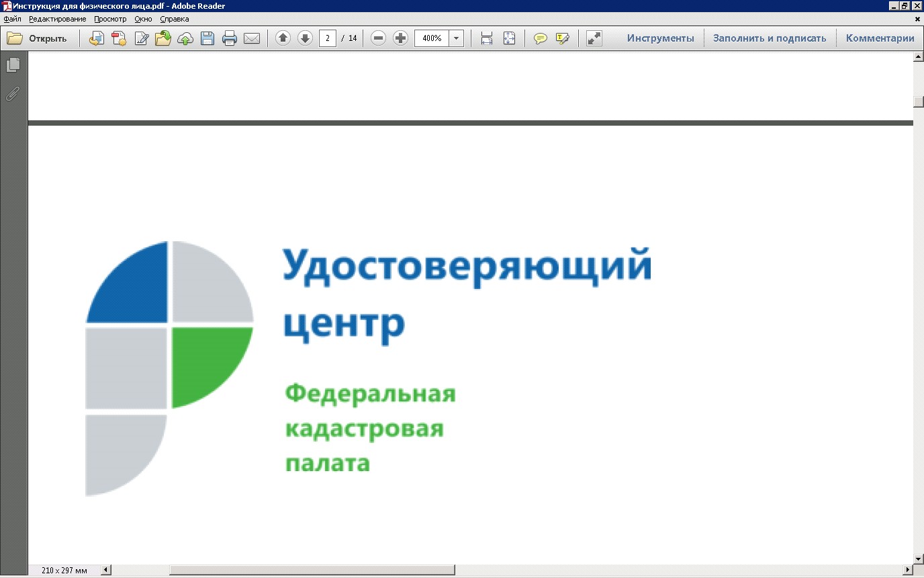Go to previous page with up arrow
This screenshot has height=578, width=924.
[x=283, y=38]
